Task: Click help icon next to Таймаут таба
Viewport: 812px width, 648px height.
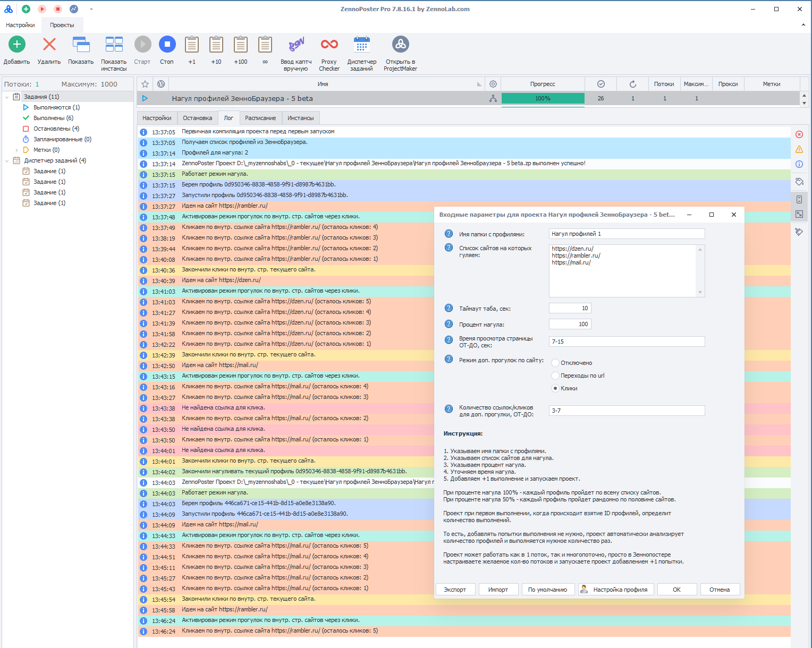Action: coord(449,308)
